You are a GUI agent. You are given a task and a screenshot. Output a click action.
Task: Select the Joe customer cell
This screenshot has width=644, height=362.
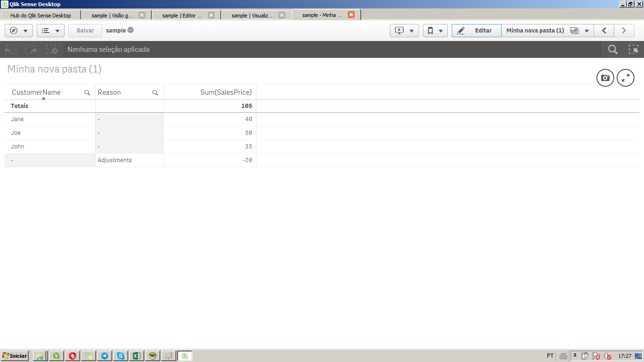(50, 133)
